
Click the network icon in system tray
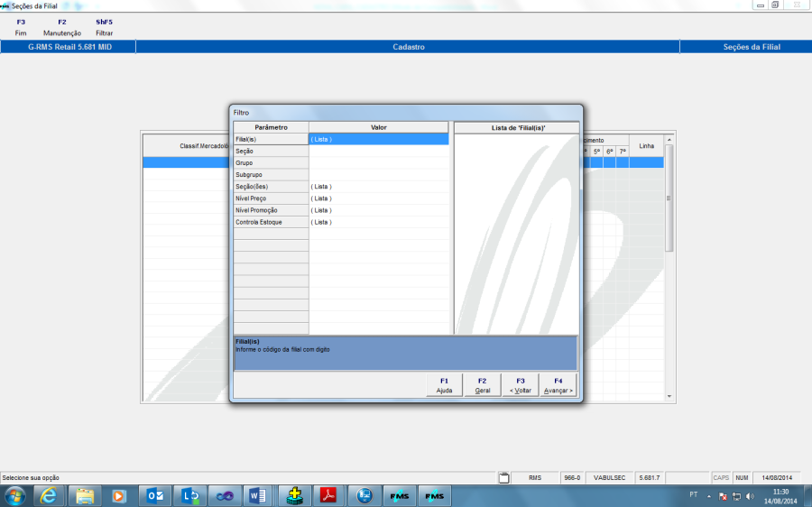736,496
